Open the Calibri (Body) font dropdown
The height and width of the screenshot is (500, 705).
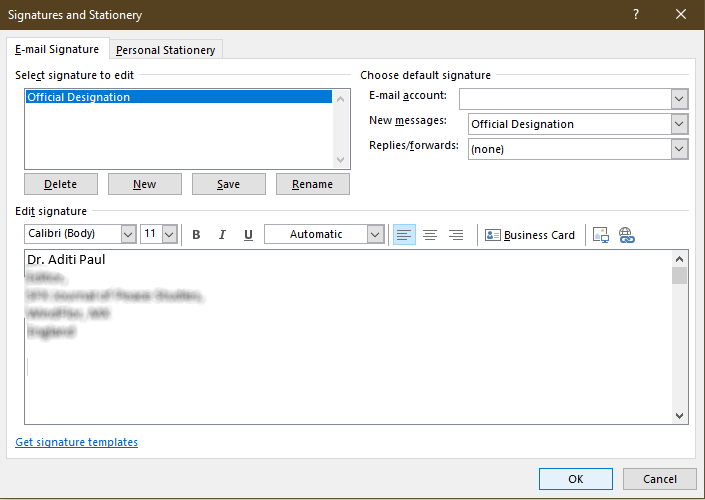128,234
